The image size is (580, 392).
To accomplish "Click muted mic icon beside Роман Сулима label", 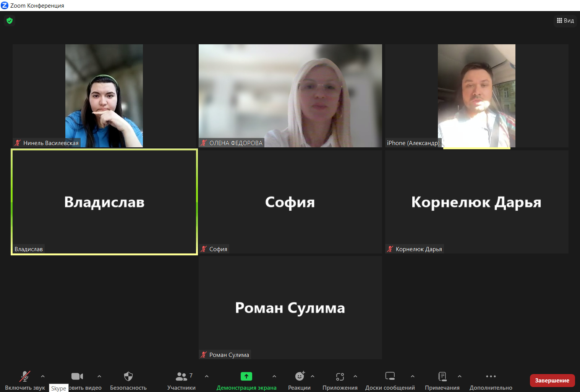I will point(204,355).
